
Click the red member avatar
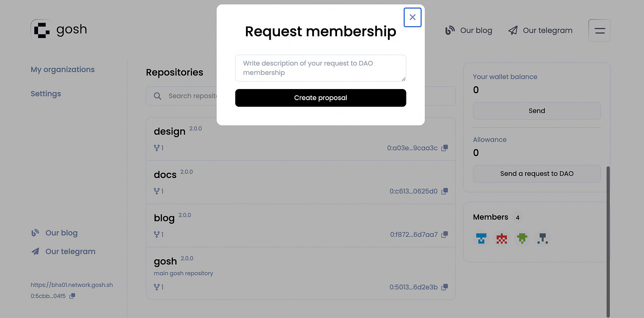pyautogui.click(x=502, y=239)
